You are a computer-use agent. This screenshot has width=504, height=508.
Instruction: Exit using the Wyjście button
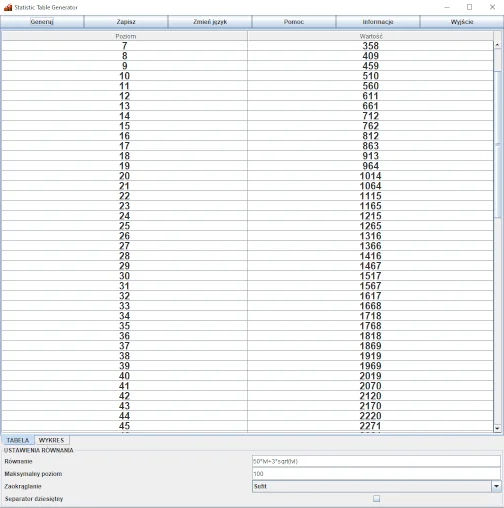click(462, 22)
